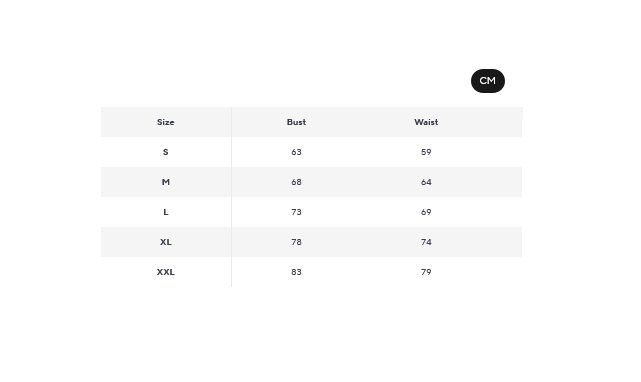Screen dimensions: 641x382
Task: Select the XXL size row label
Action: coord(166,272)
